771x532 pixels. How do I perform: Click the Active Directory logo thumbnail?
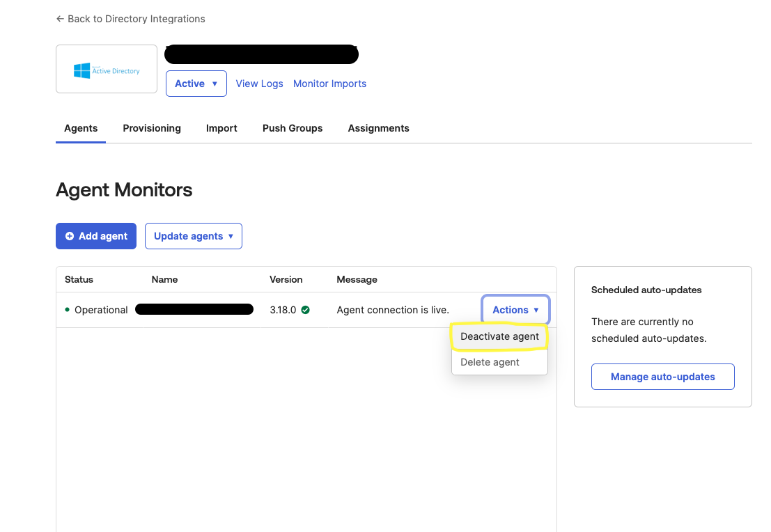point(107,70)
